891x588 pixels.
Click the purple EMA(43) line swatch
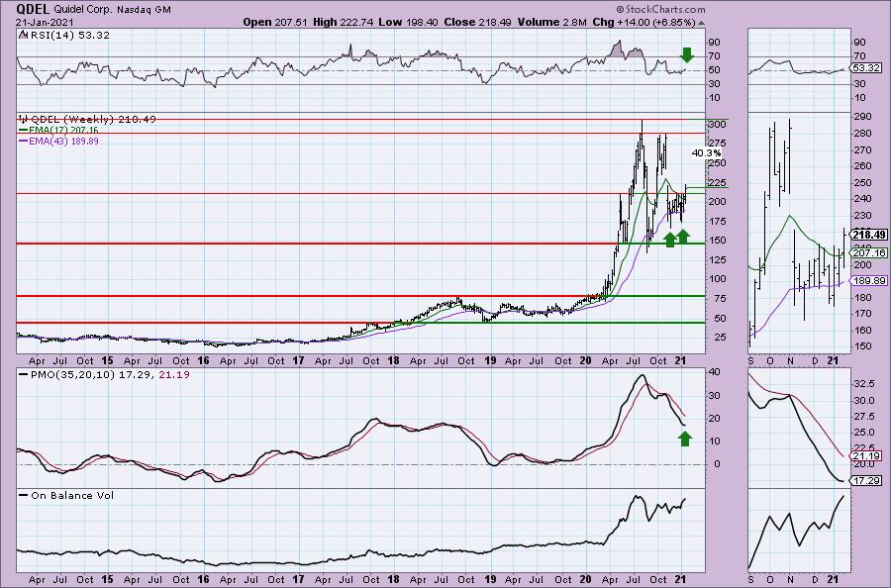coord(24,141)
